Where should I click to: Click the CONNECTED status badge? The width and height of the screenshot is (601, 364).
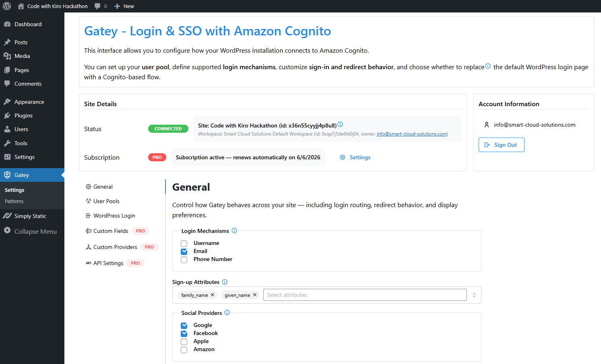pos(168,129)
